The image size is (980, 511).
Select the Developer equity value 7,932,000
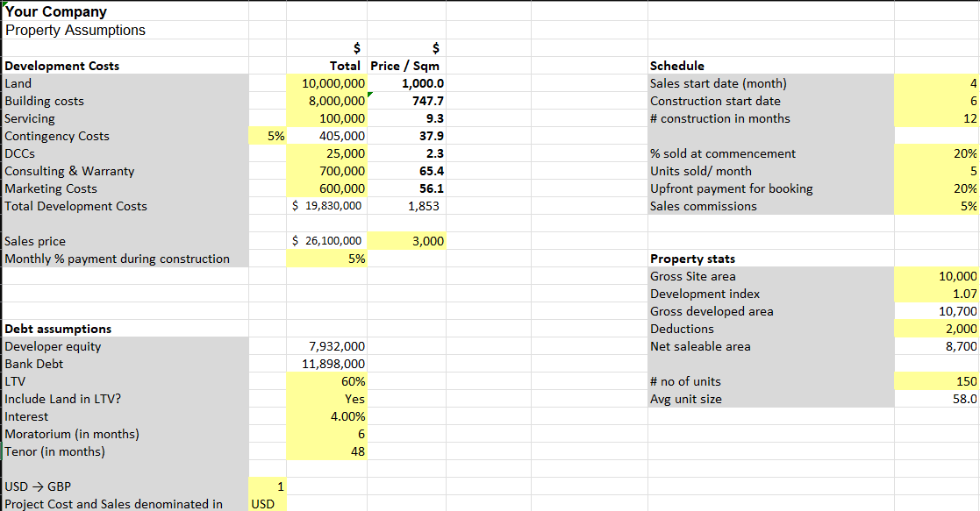(x=327, y=346)
